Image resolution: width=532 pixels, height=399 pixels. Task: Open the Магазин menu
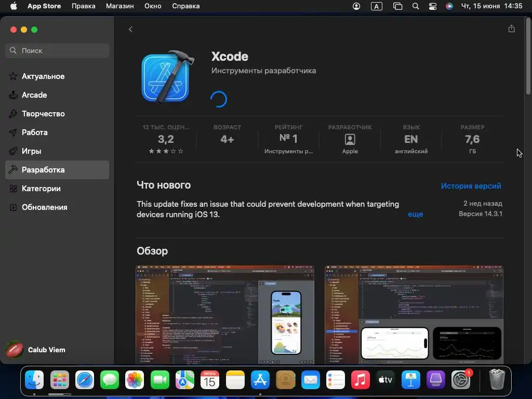(120, 6)
